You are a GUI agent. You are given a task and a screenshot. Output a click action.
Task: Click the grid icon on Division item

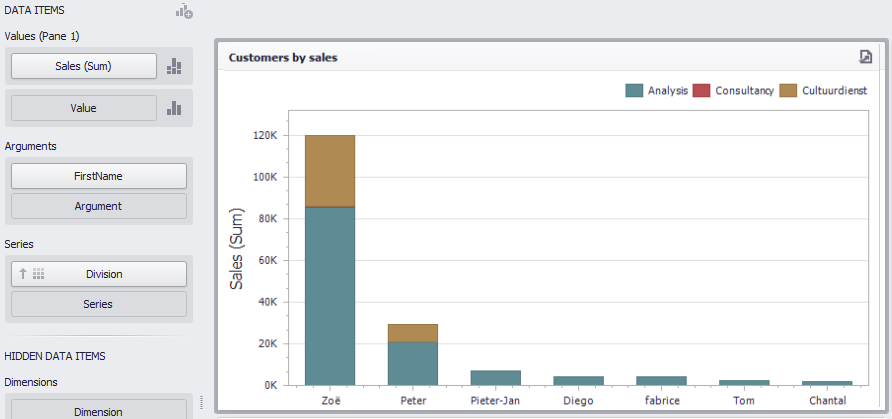[x=39, y=274]
